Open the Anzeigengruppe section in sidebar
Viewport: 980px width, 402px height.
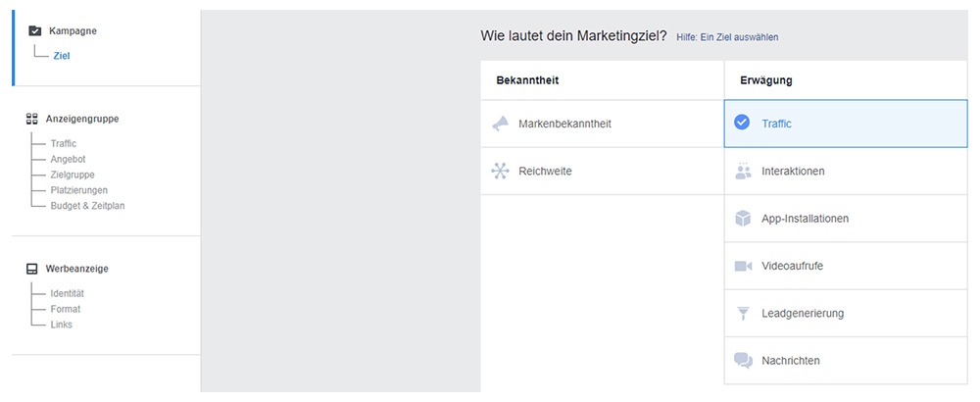[82, 119]
